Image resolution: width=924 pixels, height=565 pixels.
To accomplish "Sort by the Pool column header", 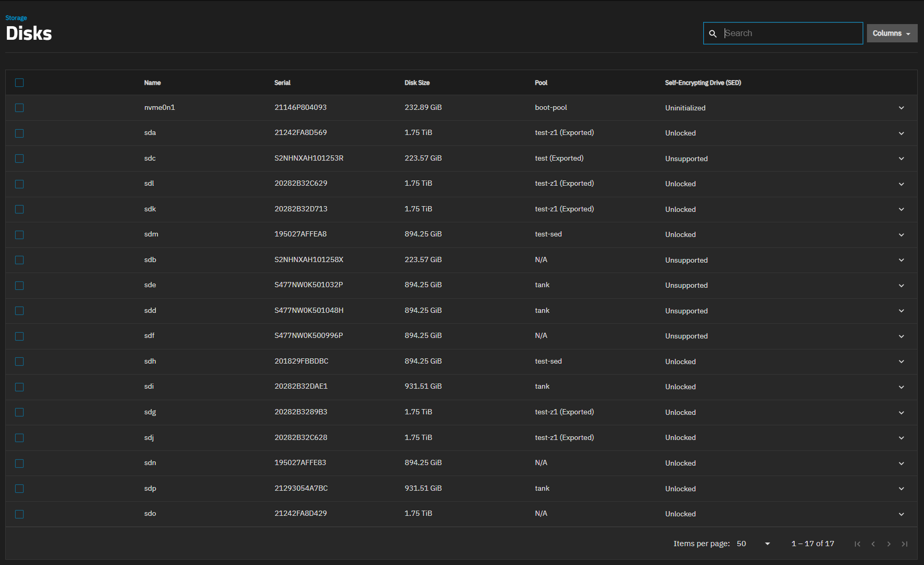I will pyautogui.click(x=541, y=83).
